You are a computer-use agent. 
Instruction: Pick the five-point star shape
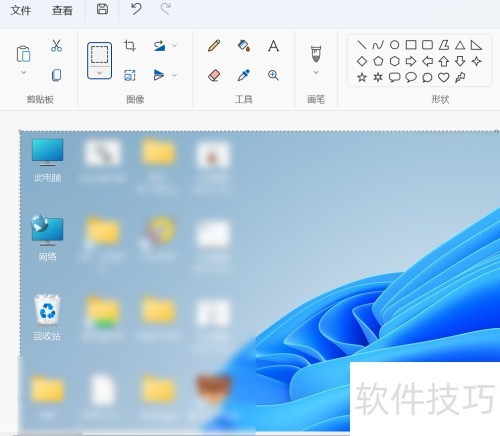pyautogui.click(x=362, y=77)
